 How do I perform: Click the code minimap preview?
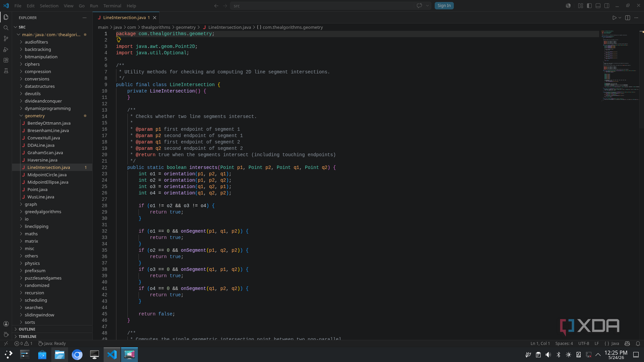click(620, 66)
